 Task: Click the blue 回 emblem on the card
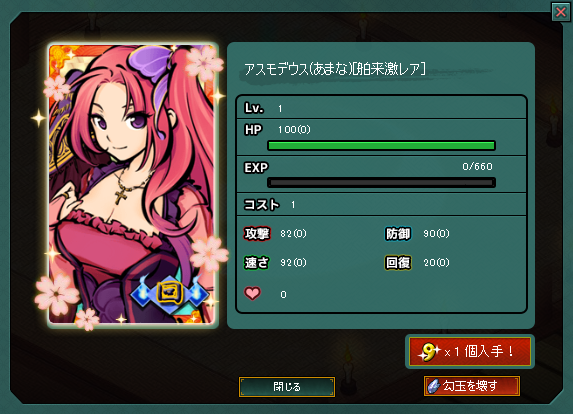[169, 293]
